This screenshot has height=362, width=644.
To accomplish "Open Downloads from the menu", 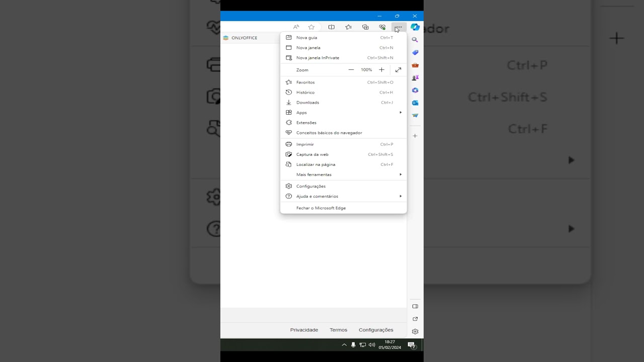I will point(344,103).
